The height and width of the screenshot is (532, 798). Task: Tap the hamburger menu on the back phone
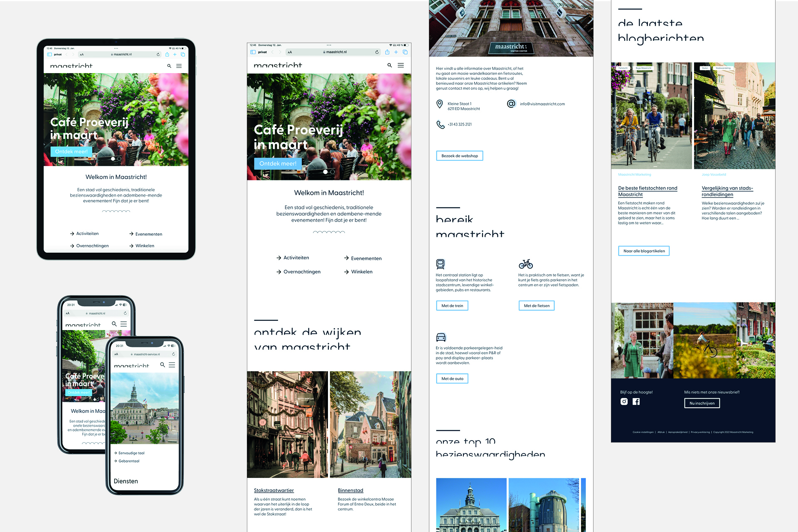(x=124, y=324)
